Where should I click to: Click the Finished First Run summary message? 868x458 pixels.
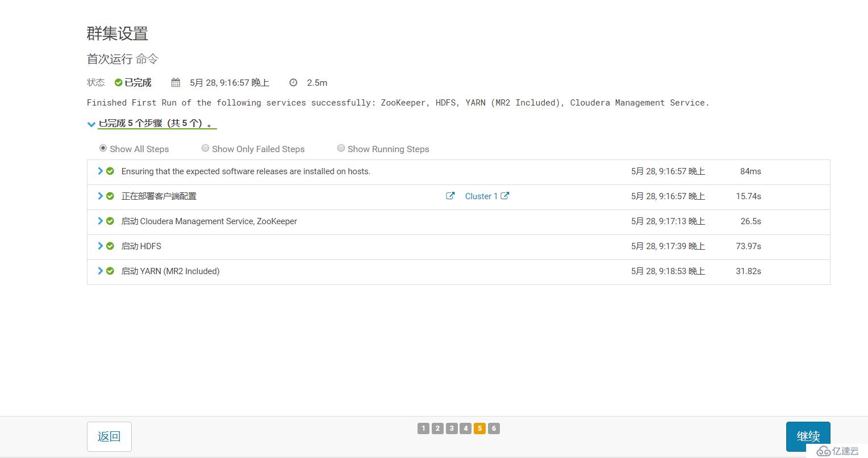pyautogui.click(x=398, y=103)
